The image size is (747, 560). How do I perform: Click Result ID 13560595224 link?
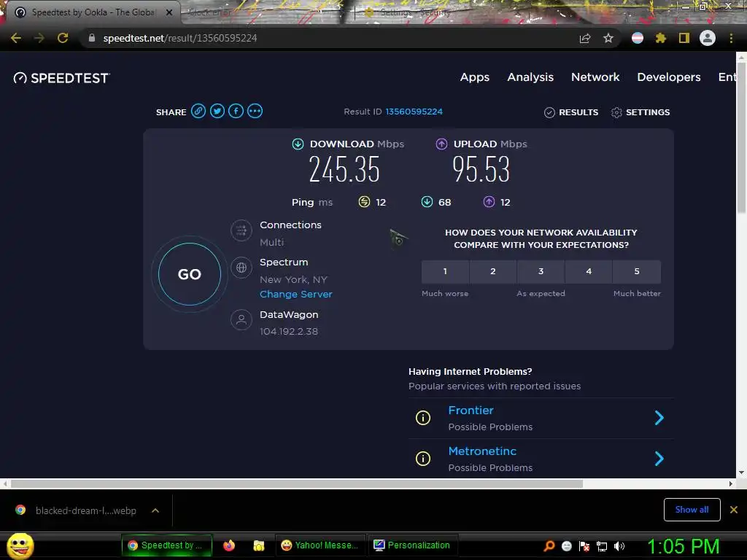[x=414, y=112]
